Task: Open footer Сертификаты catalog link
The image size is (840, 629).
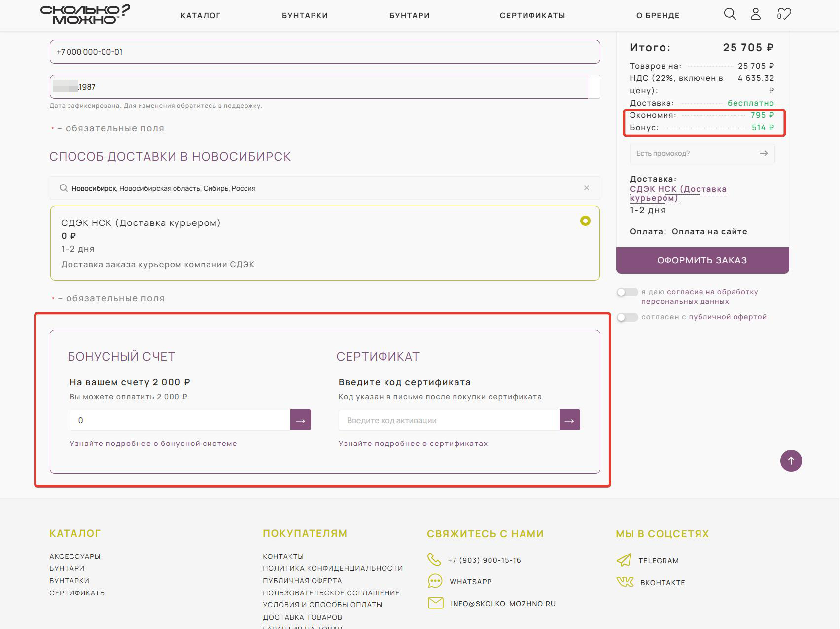Action: [77, 593]
